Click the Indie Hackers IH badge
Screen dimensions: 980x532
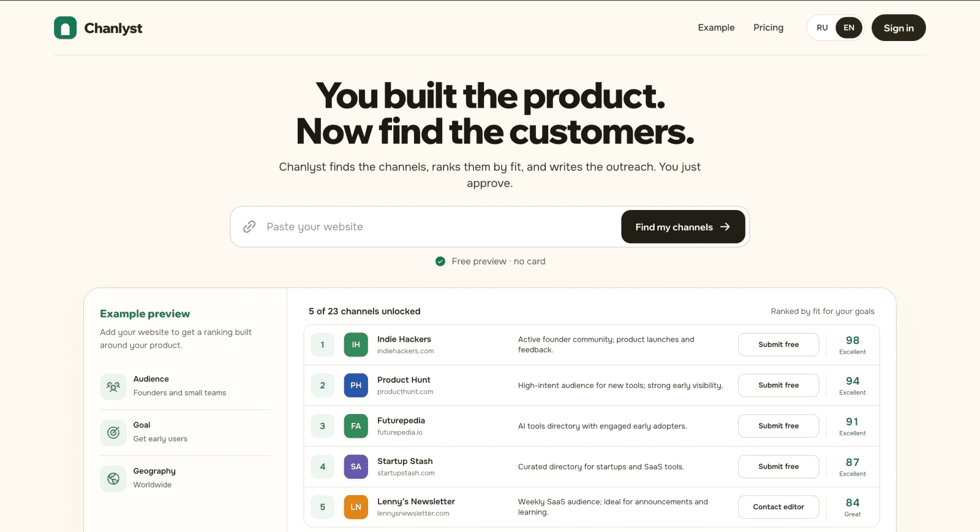pos(356,345)
